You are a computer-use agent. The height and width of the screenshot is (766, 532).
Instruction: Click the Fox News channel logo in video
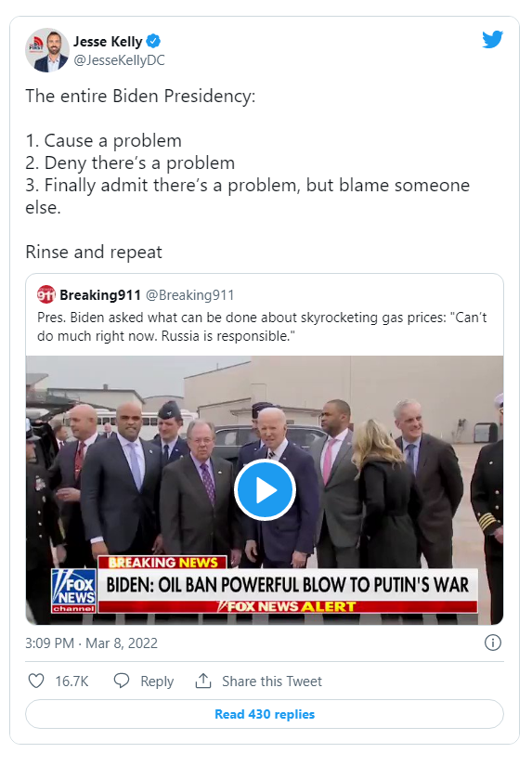tap(73, 591)
